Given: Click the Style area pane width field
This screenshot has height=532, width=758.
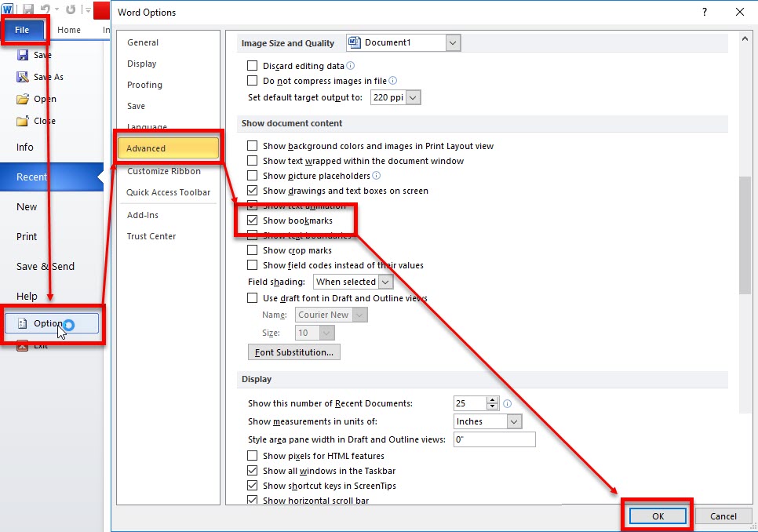Looking at the screenshot, I should coord(494,439).
